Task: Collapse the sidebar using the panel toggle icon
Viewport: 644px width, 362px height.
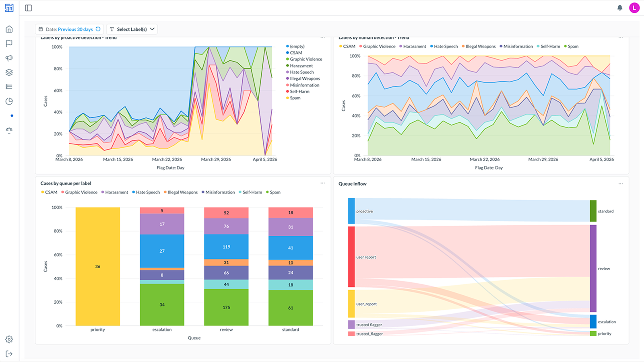Action: coord(28,8)
